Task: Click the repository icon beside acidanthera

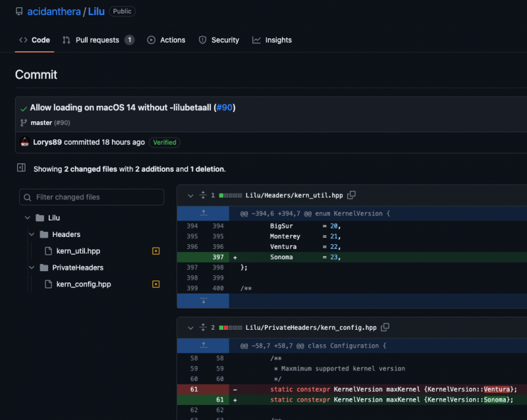Action: point(19,11)
